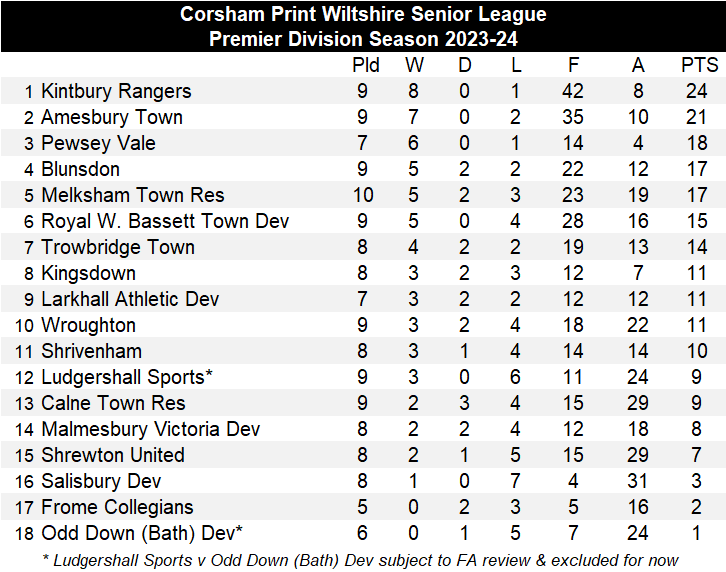Select Blunsdon in the league table

(80, 169)
